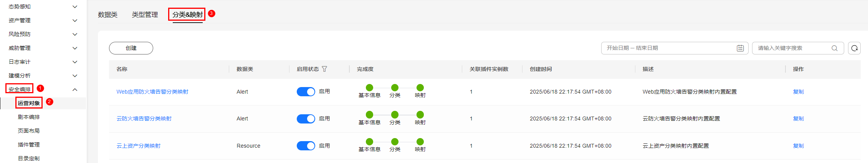Click Alert cell in Web应用防火墙 row

[242, 92]
